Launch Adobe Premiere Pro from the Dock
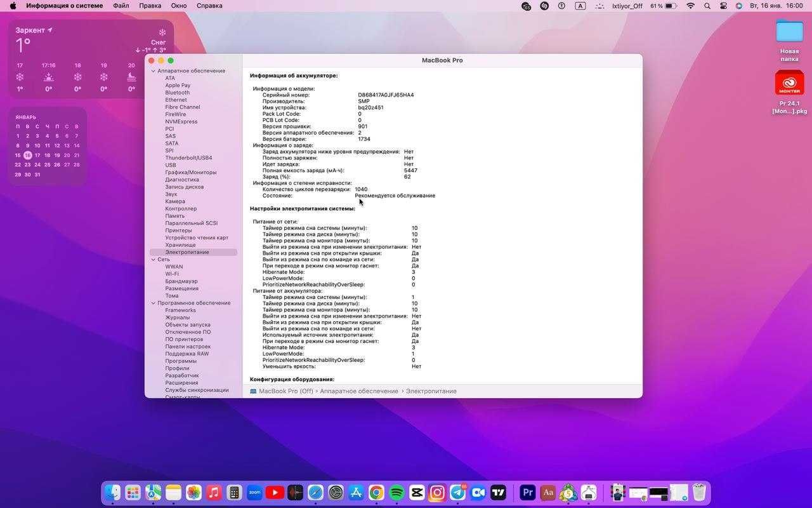This screenshot has width=812, height=508. [527, 492]
